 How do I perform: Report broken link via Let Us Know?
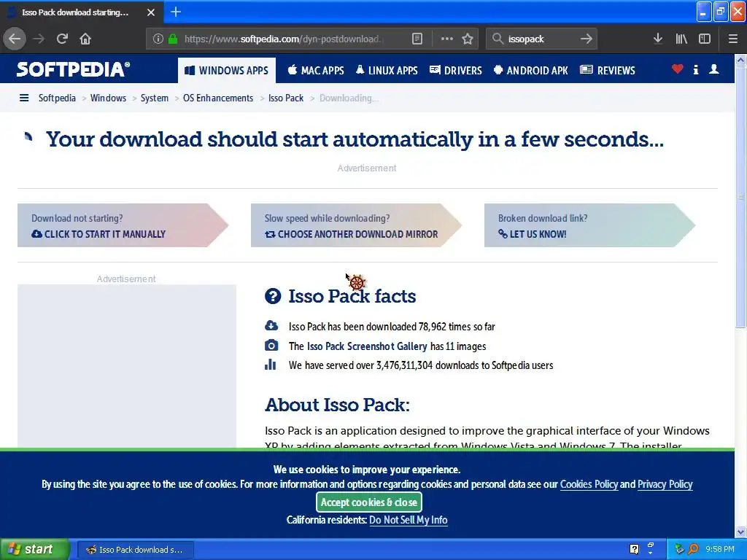(x=589, y=225)
